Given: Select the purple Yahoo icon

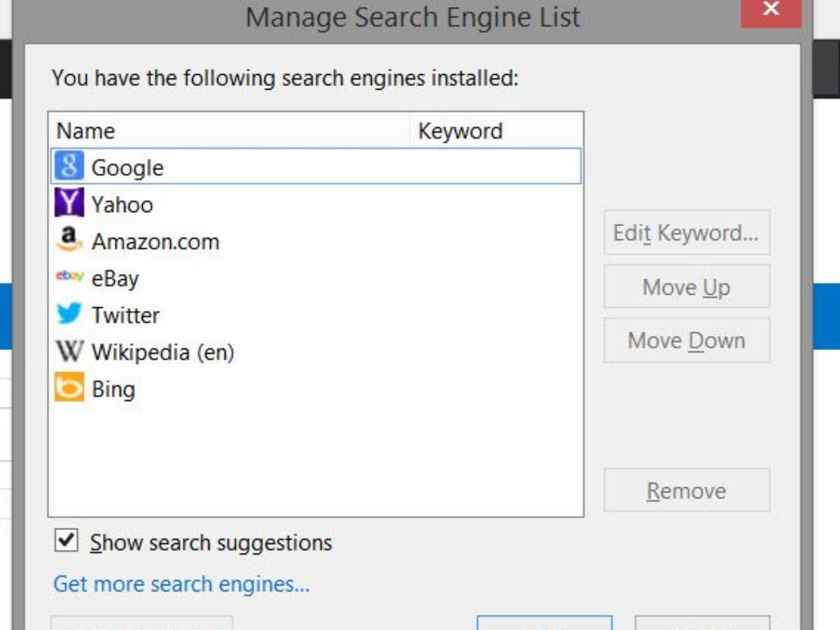Looking at the screenshot, I should click(x=69, y=203).
